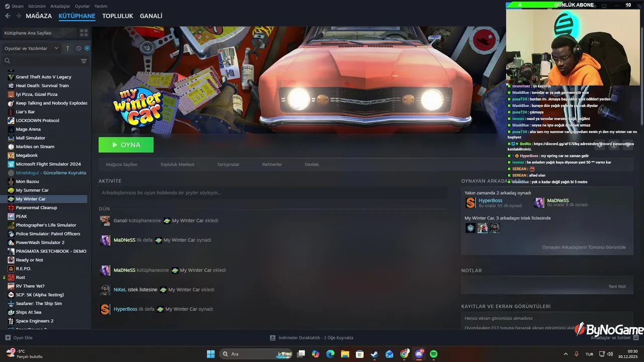Open downloads paused status bar

click(311, 338)
